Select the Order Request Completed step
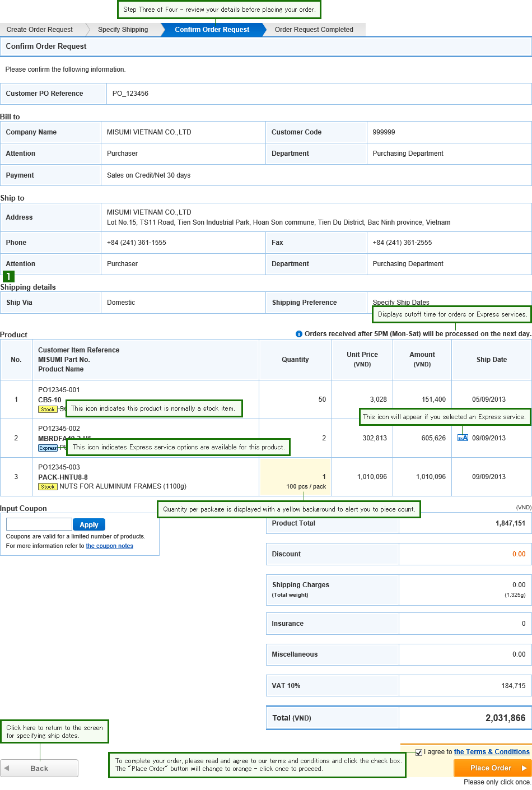532x790 pixels. [314, 30]
